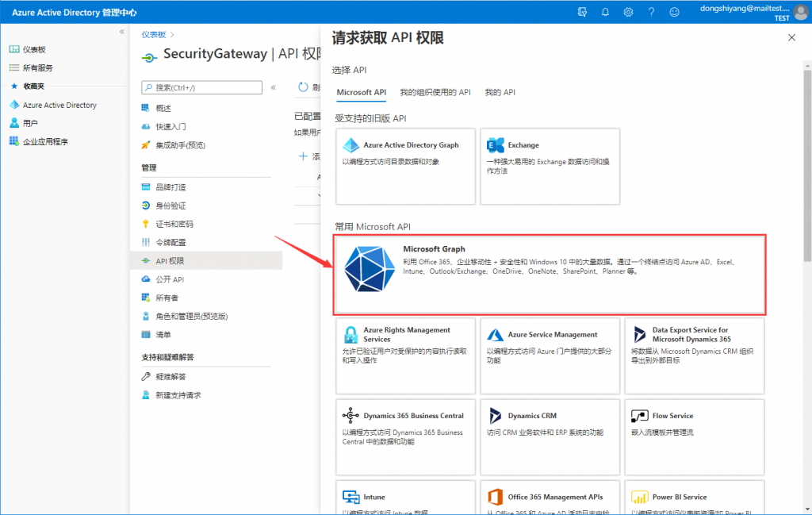The height and width of the screenshot is (515, 812).
Task: Select API 权限 menu item
Action: pyautogui.click(x=206, y=260)
